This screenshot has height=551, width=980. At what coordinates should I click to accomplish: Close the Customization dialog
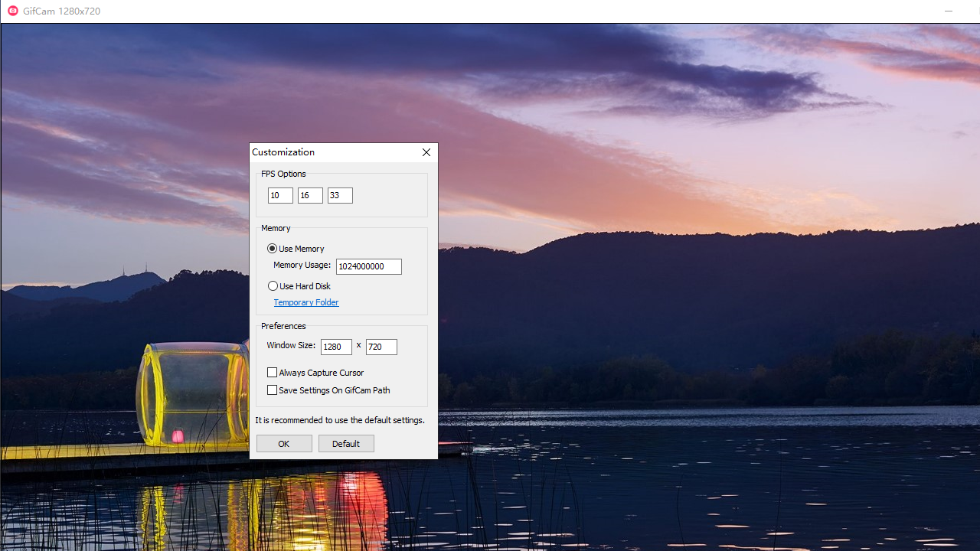click(426, 152)
